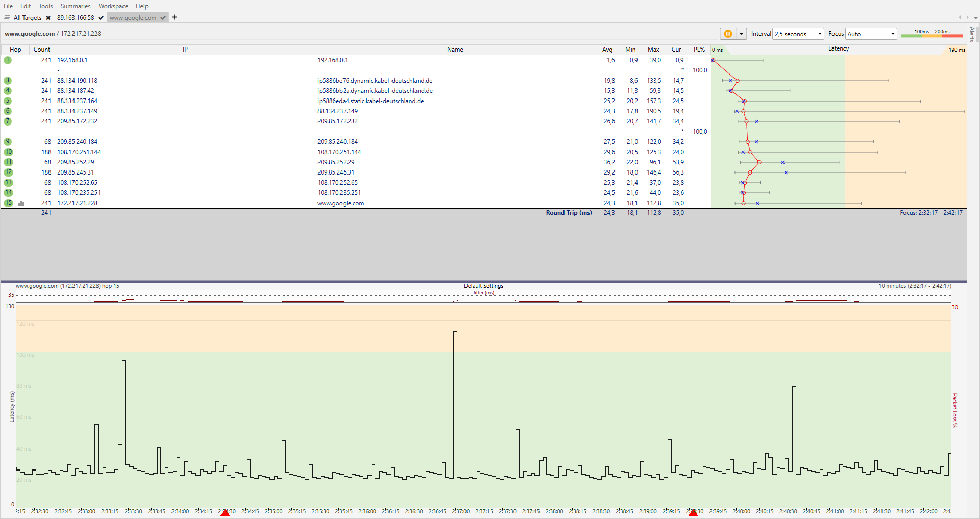Open the tab list dropdown arrow
The height and width of the screenshot is (519, 980).
pos(975,18)
